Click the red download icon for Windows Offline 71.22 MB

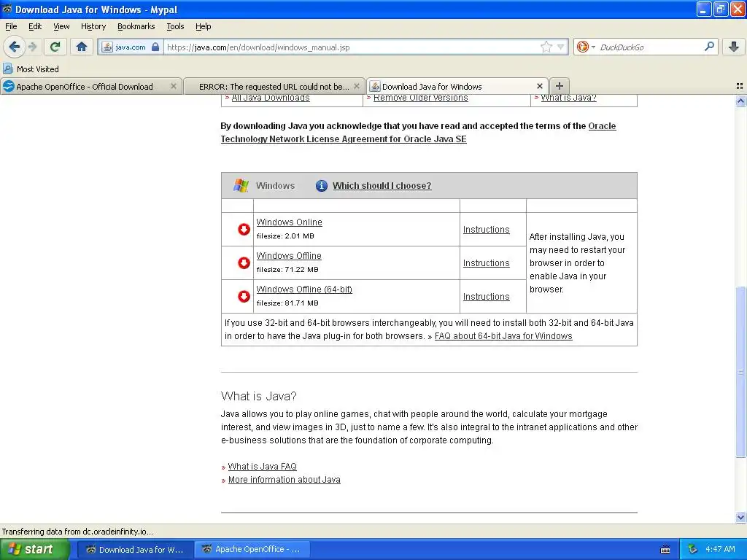[244, 262]
